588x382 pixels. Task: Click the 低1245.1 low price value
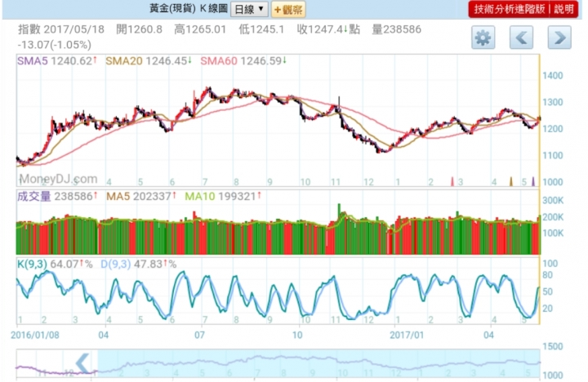[261, 29]
